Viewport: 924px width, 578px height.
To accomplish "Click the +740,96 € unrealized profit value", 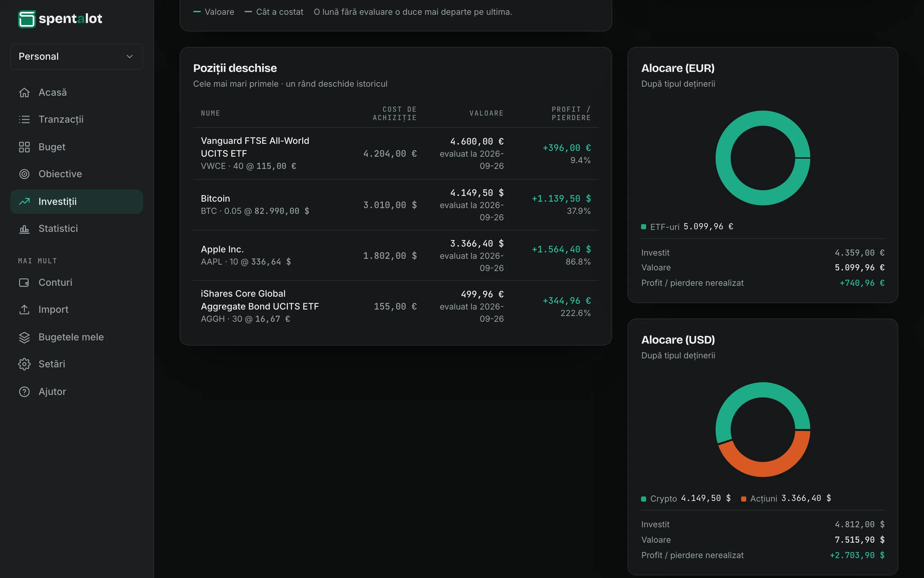I will pos(862,283).
